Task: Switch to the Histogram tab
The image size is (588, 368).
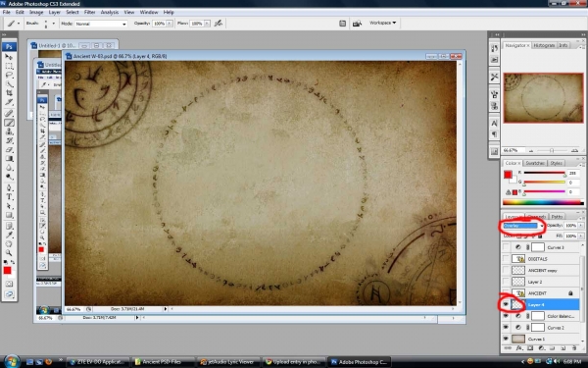Action: (544, 45)
